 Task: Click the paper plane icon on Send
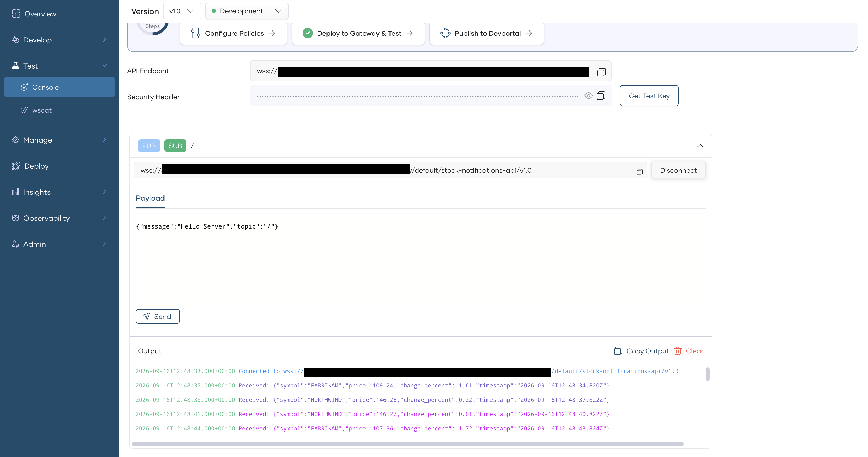146,316
